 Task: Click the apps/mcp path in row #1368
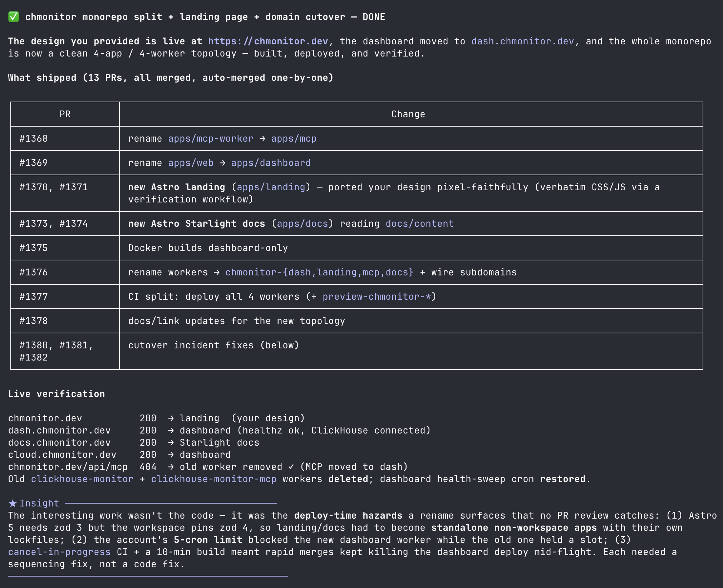tap(294, 138)
